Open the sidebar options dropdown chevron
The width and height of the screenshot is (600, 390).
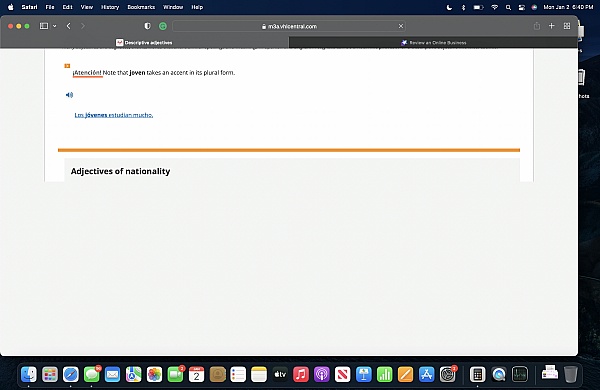pyautogui.click(x=55, y=26)
